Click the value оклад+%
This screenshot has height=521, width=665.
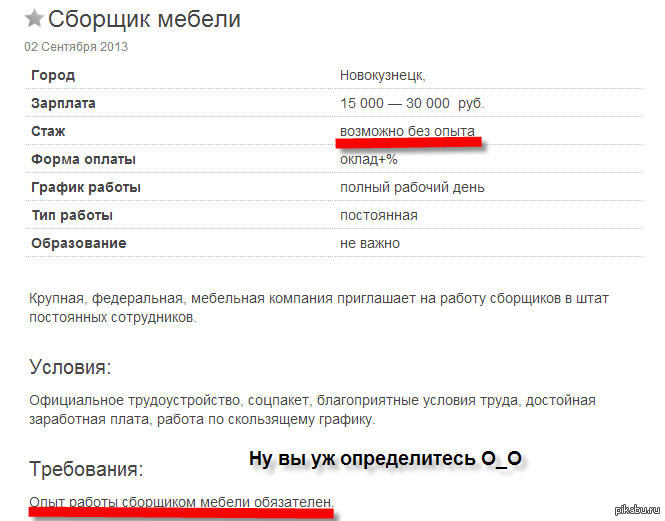click(x=369, y=159)
